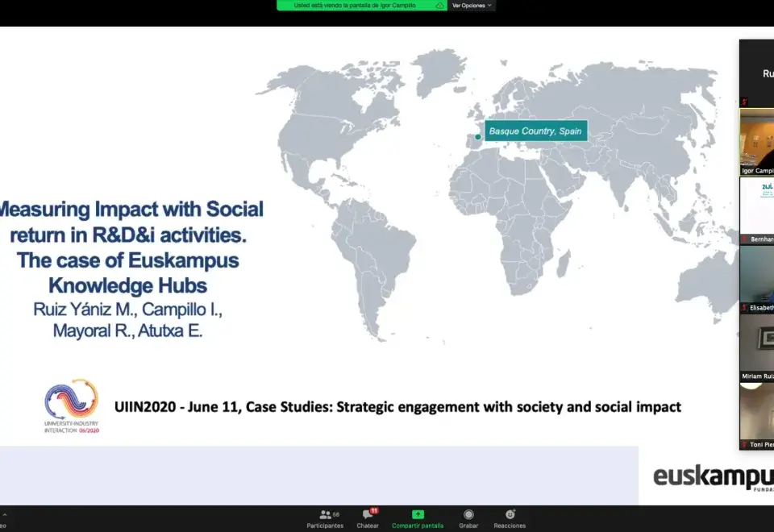Expand the video options caret in toolbar

coord(5,515)
